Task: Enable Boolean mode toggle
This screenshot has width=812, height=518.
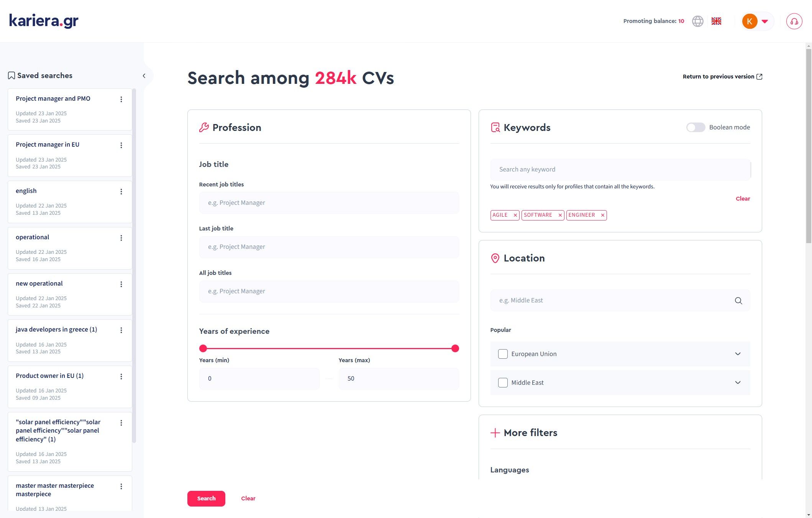Action: [695, 127]
